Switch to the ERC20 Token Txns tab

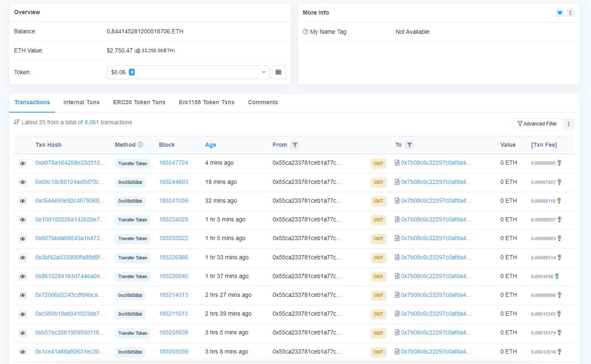(139, 102)
